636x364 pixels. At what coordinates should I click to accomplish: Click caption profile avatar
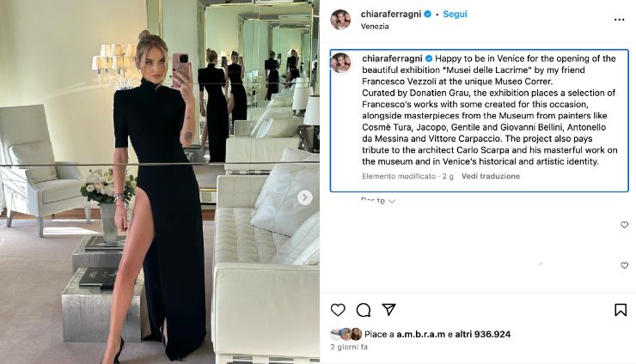tap(340, 64)
